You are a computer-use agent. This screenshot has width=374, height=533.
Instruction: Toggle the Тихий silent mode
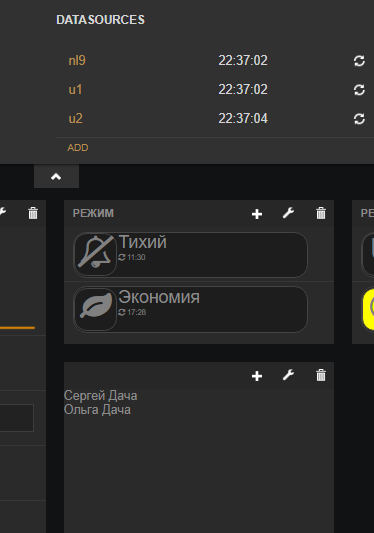click(x=190, y=255)
